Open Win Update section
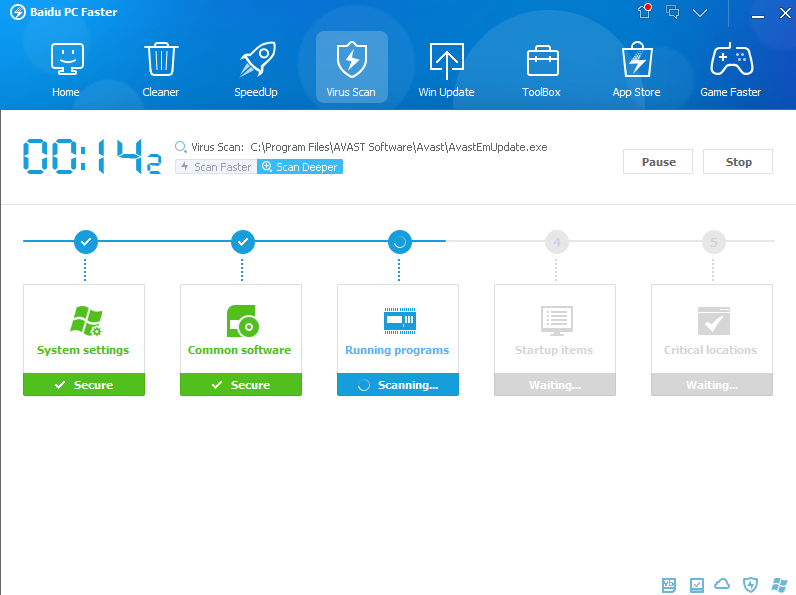This screenshot has height=595, width=796. (447, 70)
